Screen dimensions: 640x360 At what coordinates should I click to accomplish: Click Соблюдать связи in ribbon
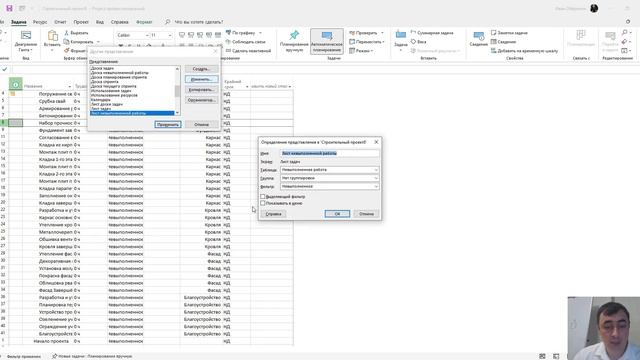click(x=245, y=42)
